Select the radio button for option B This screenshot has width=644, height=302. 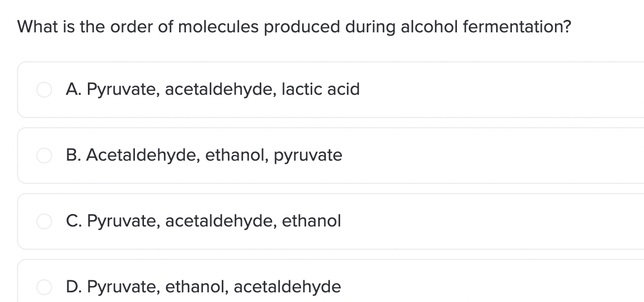pos(45,156)
